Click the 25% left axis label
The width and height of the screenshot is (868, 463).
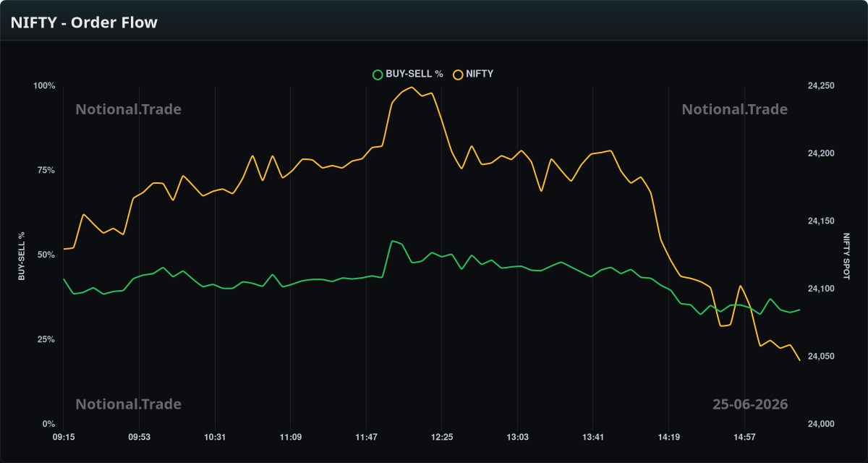coord(46,339)
